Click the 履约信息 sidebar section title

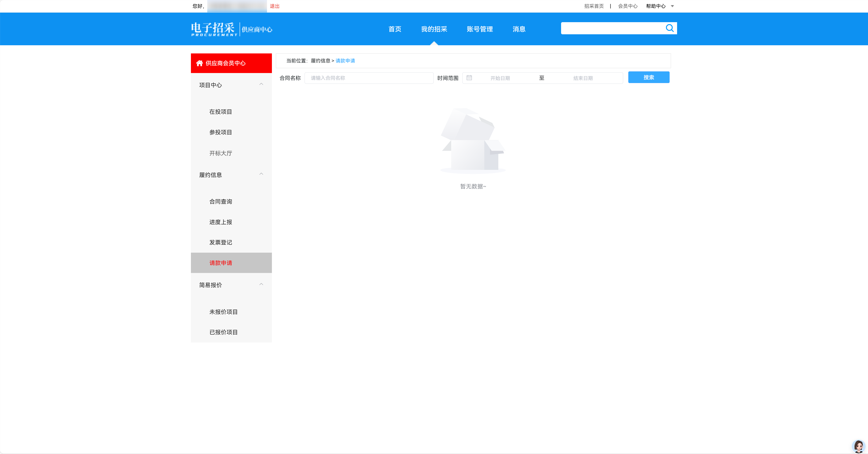(x=210, y=175)
